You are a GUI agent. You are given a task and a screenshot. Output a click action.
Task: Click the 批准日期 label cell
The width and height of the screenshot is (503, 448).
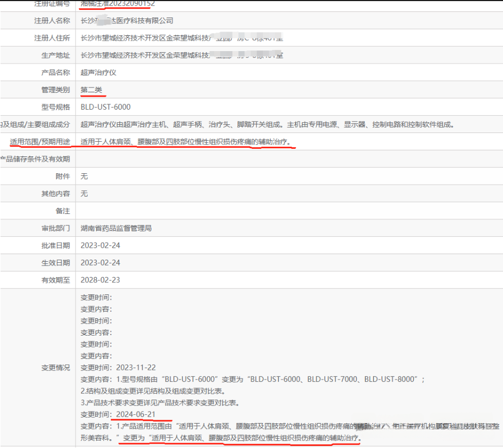coord(56,245)
